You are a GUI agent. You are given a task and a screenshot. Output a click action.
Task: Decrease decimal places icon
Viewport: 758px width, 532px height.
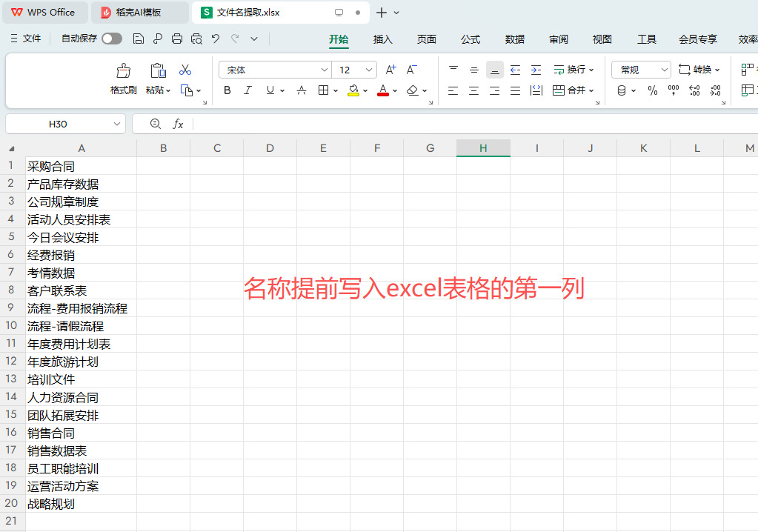716,90
